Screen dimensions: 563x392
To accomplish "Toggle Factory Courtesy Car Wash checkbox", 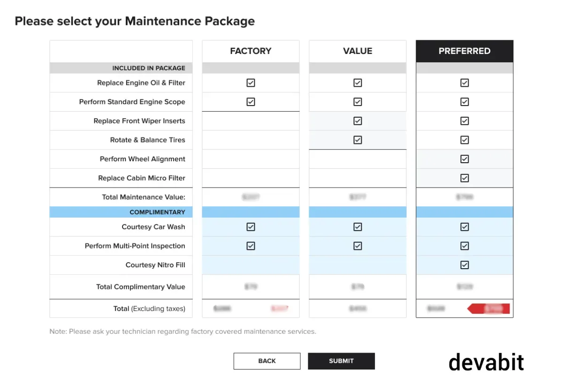I will [251, 227].
